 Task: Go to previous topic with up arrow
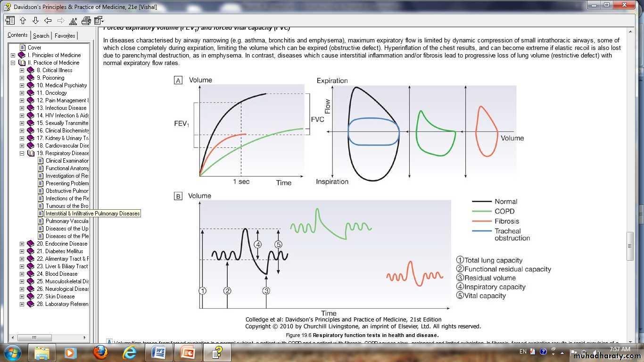[x=23, y=21]
